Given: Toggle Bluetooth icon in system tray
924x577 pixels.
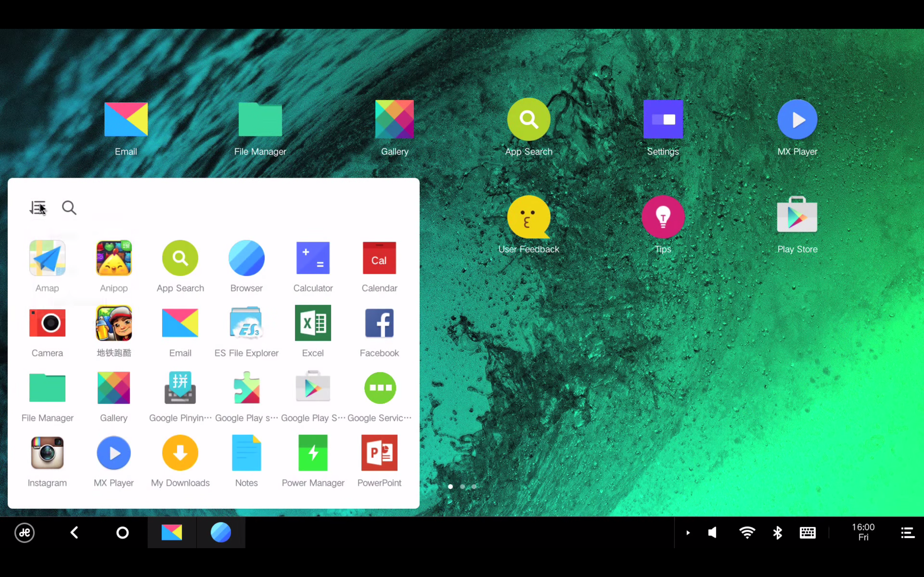Looking at the screenshot, I should [x=777, y=532].
